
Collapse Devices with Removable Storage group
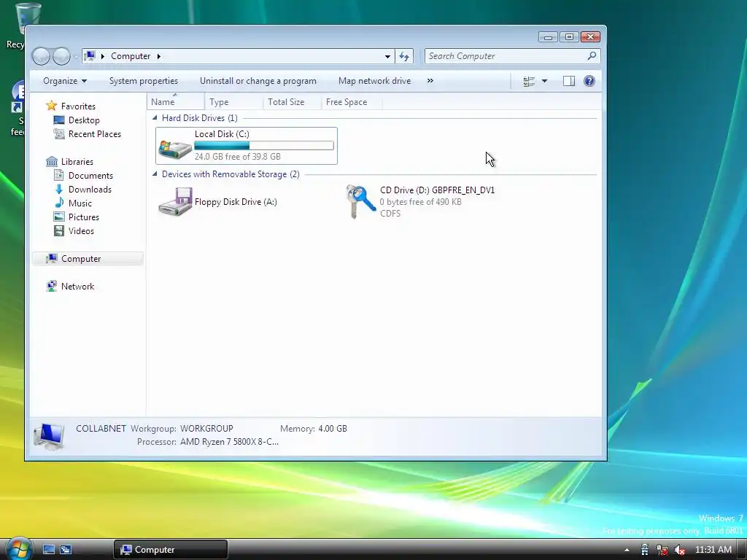(155, 174)
